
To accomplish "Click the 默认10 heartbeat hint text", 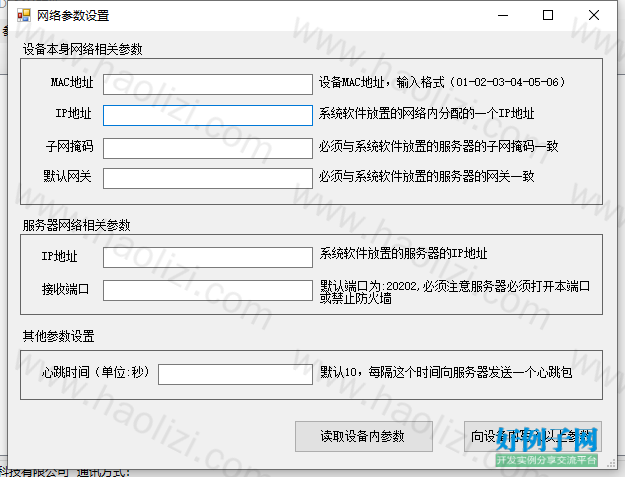I will [x=446, y=372].
